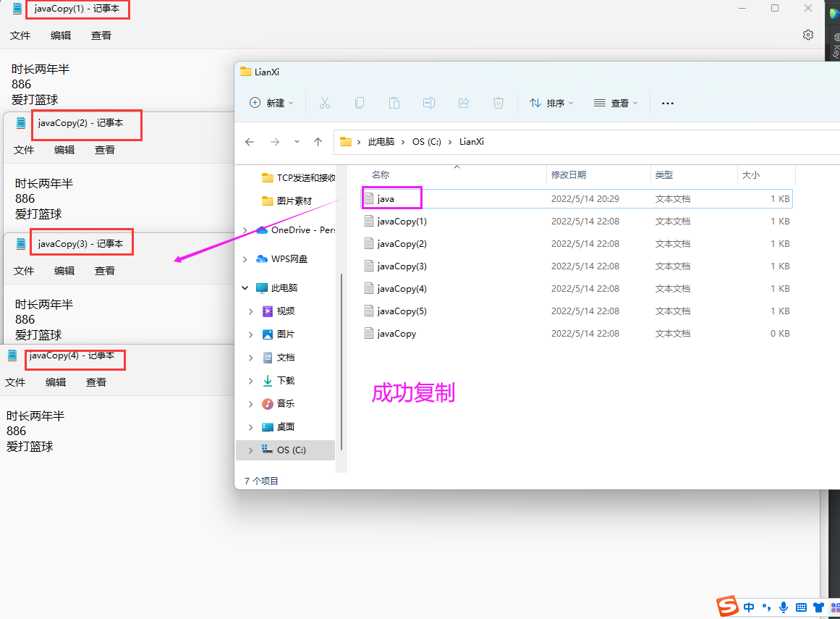Expand the WPS网盘 tree node
Image resolution: width=840 pixels, height=619 pixels.
(x=245, y=259)
